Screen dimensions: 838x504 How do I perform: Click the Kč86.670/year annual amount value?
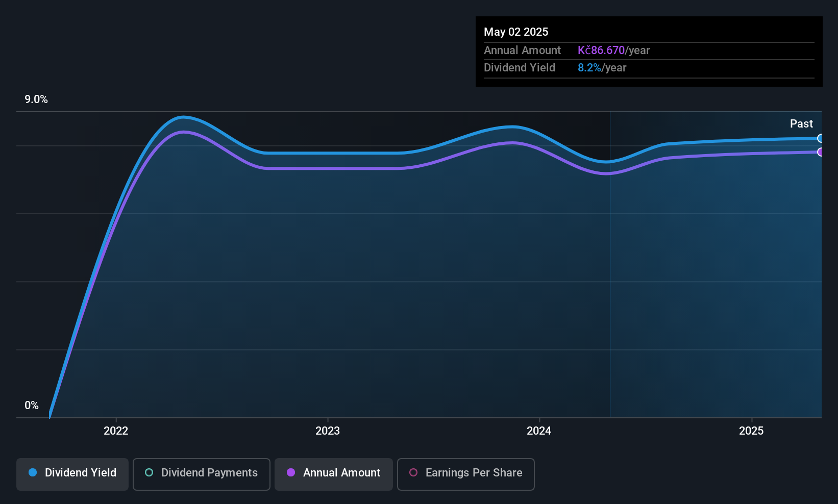click(x=613, y=50)
